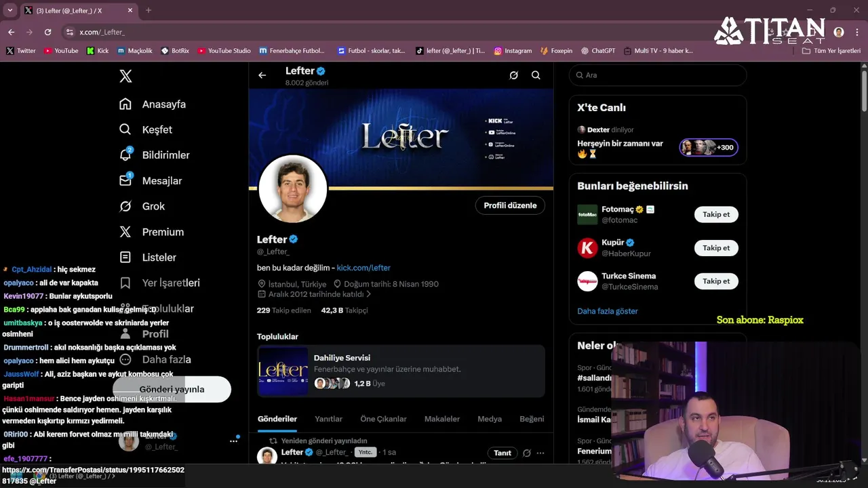
Task: Open YouTube bookmark
Action: pos(61,51)
